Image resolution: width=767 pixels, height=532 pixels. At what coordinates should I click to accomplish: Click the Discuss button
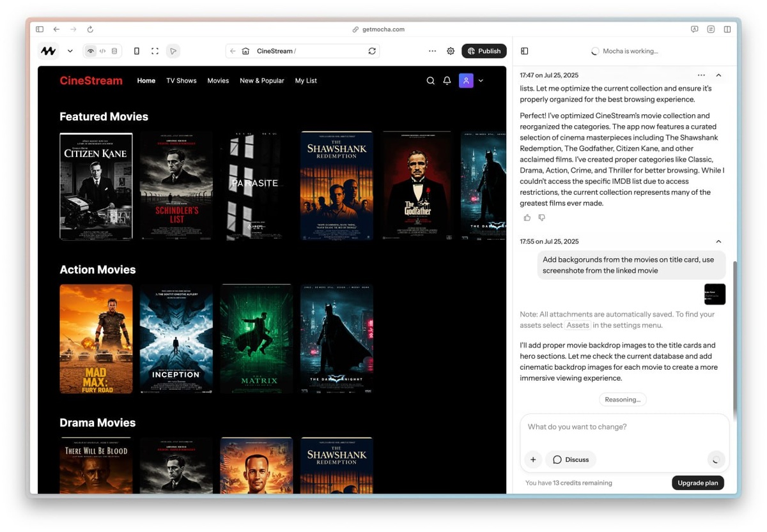tap(571, 460)
